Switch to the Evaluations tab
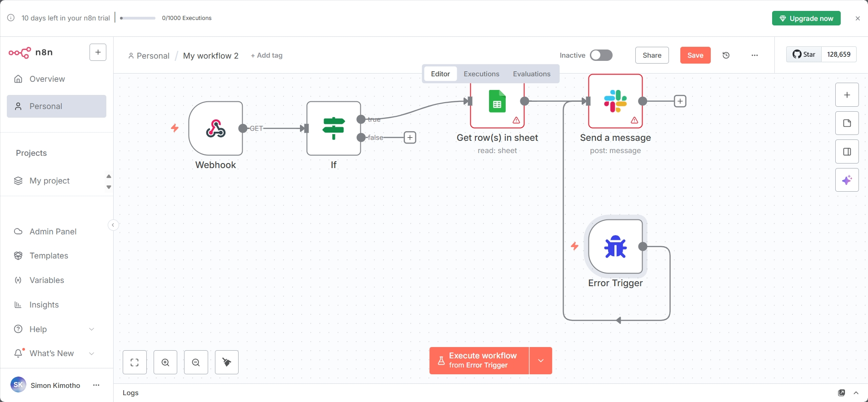868x402 pixels. pos(532,74)
